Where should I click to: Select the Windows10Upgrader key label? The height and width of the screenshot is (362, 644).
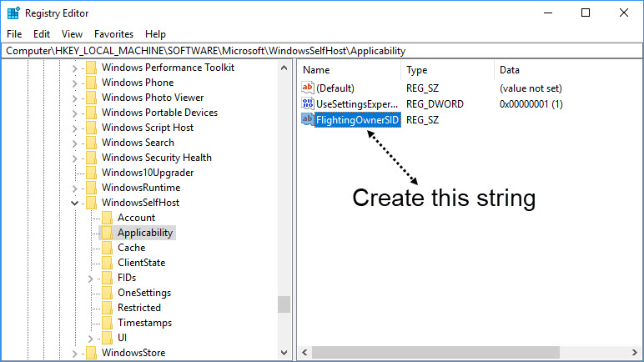(x=148, y=173)
